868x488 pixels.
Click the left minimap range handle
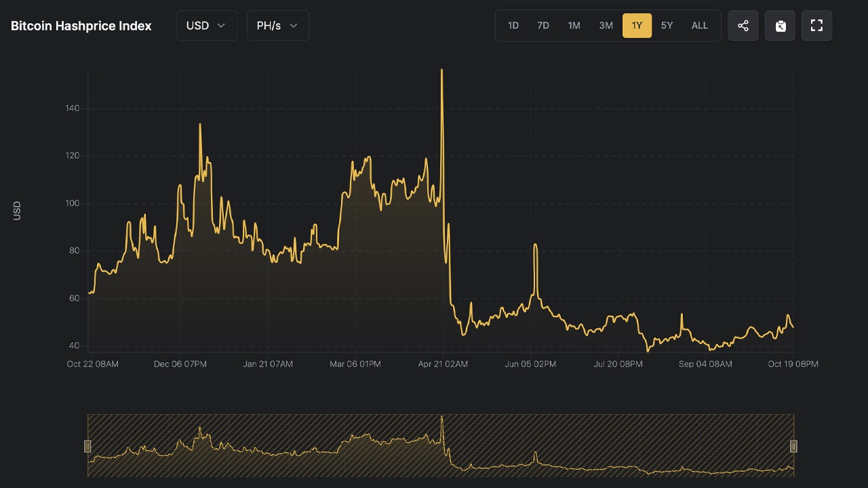coord(87,446)
